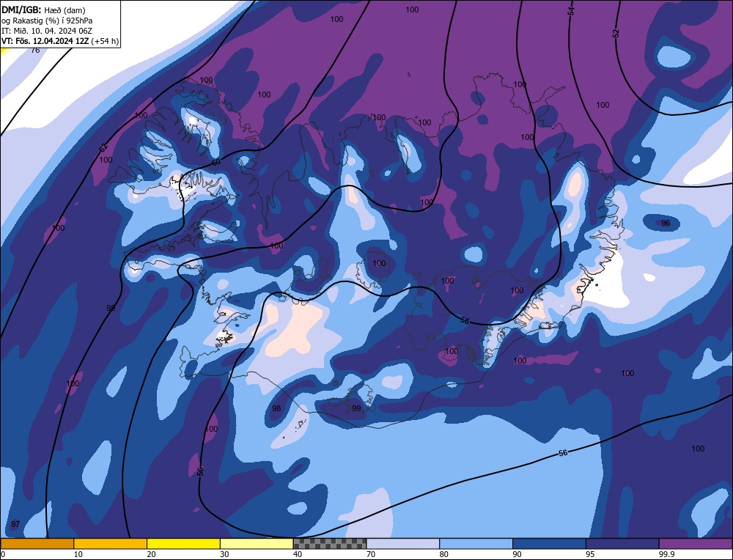The width and height of the screenshot is (733, 560).
Task: Click the light blue 80–90 legend swatch
Action: tap(476, 544)
